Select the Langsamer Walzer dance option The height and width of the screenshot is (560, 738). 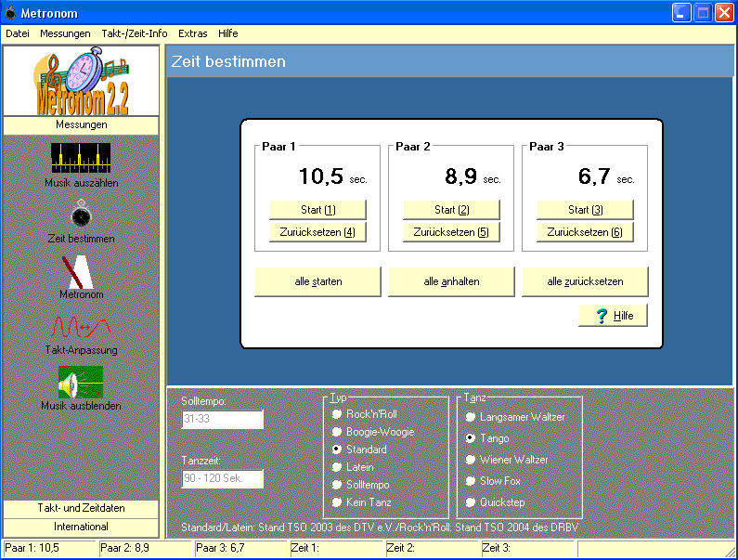coord(471,417)
